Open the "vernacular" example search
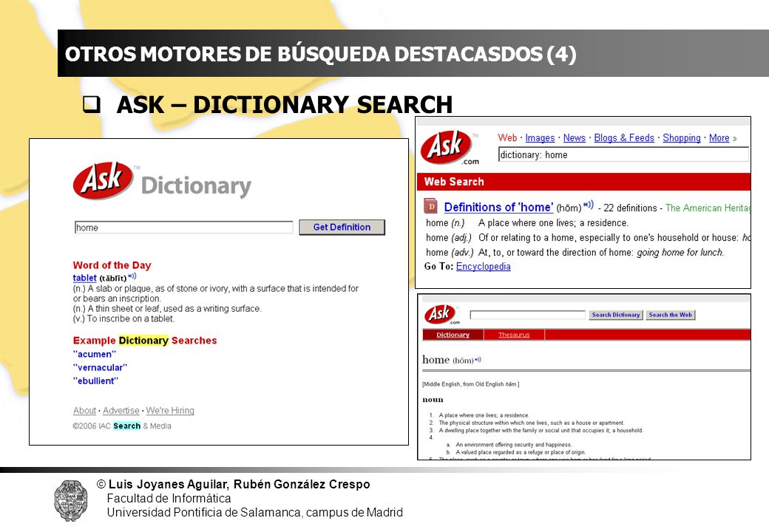 click(100, 367)
